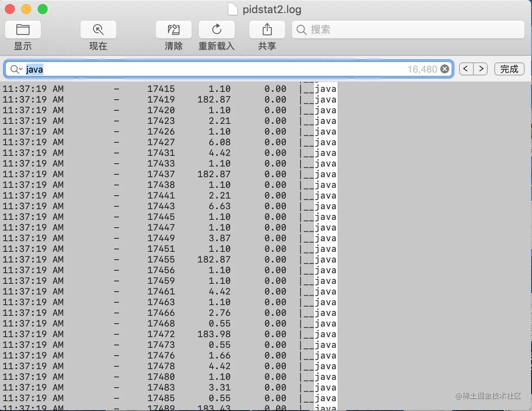
Task: Select PID value 17456
Action: click(161, 270)
